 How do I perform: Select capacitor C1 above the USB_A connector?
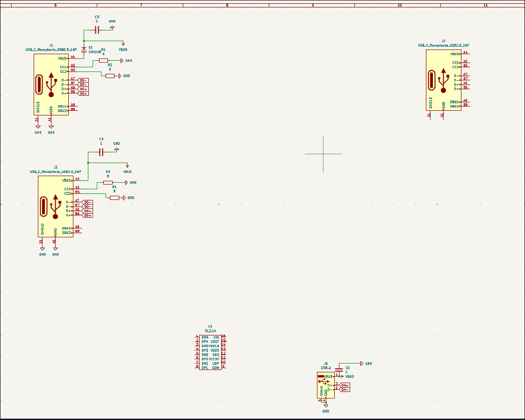339,370
